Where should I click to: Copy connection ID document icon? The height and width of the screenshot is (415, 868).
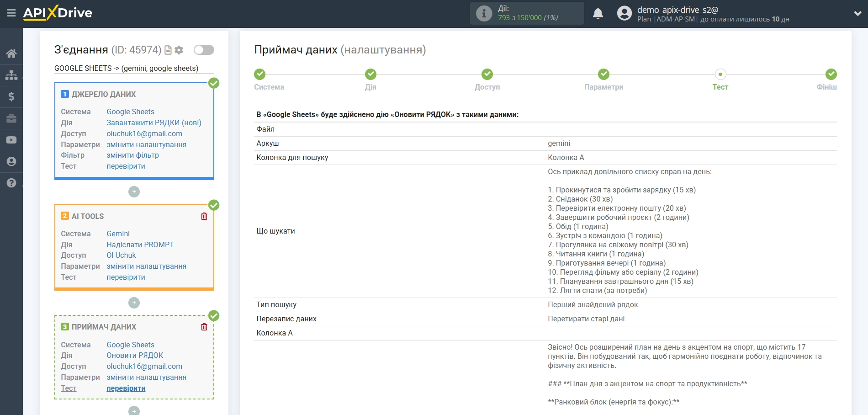[x=168, y=50]
